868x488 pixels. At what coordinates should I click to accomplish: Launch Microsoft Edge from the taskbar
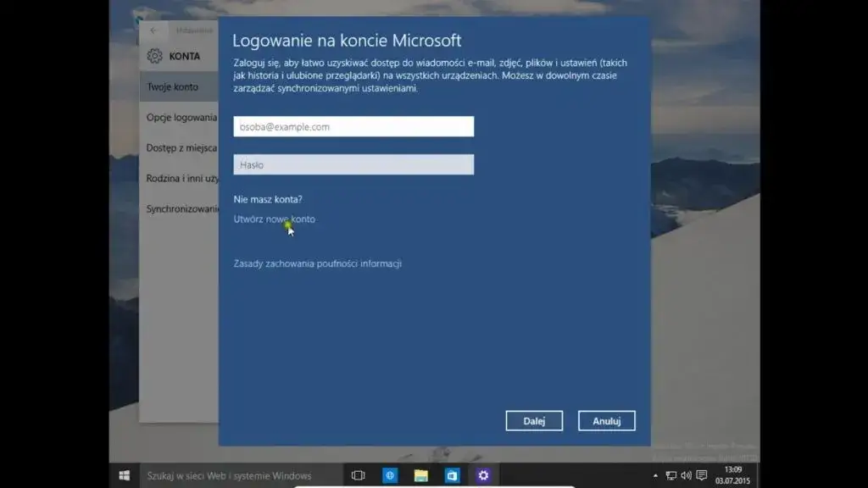coord(389,475)
